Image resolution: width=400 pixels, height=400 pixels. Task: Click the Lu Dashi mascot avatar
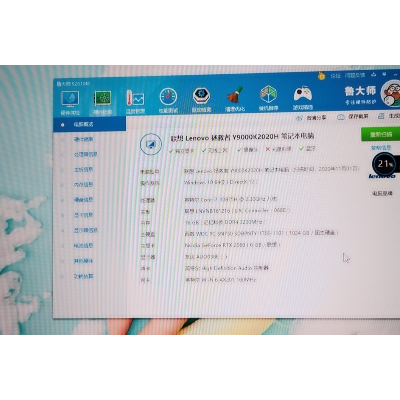click(x=391, y=94)
